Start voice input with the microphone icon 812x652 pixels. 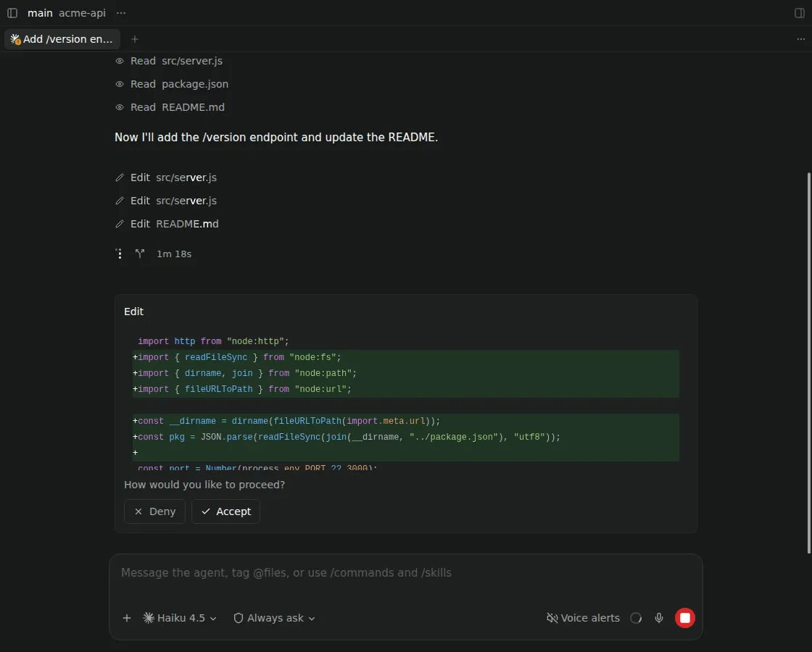click(x=659, y=618)
